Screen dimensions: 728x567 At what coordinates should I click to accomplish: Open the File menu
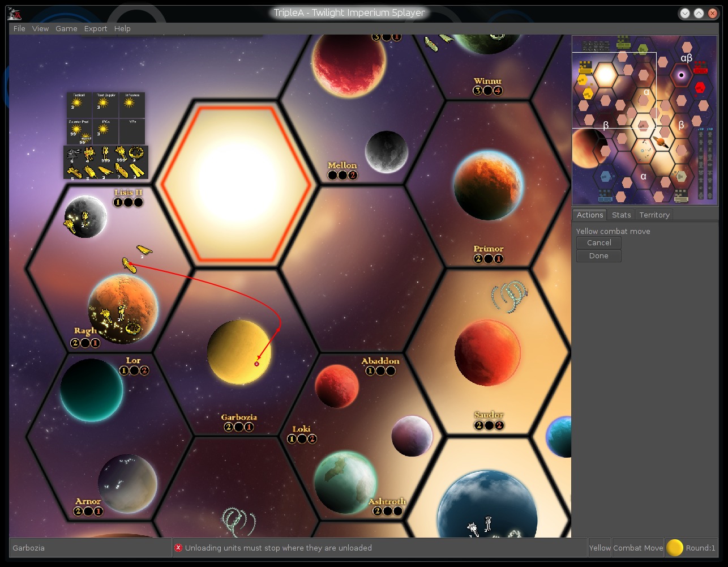[19, 28]
